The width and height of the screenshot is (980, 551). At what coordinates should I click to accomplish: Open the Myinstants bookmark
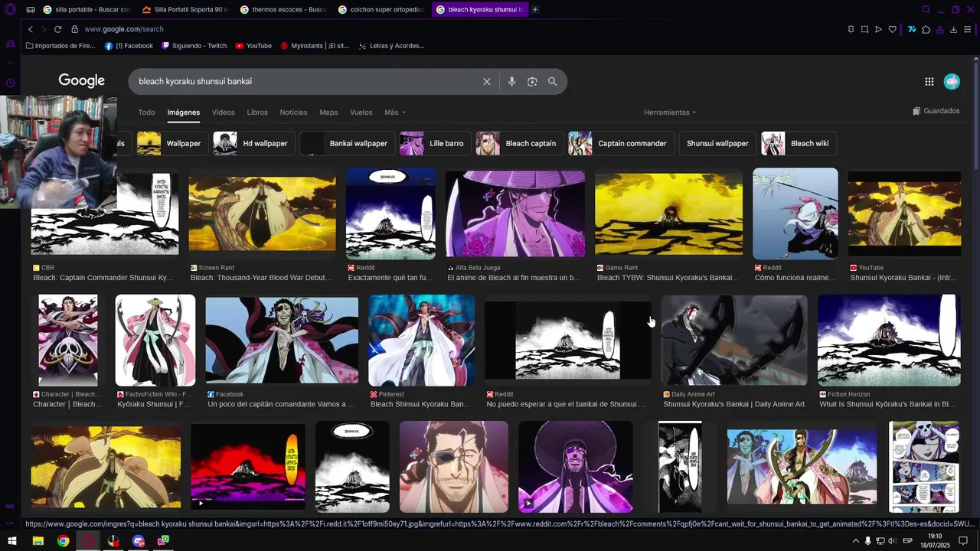pos(315,46)
